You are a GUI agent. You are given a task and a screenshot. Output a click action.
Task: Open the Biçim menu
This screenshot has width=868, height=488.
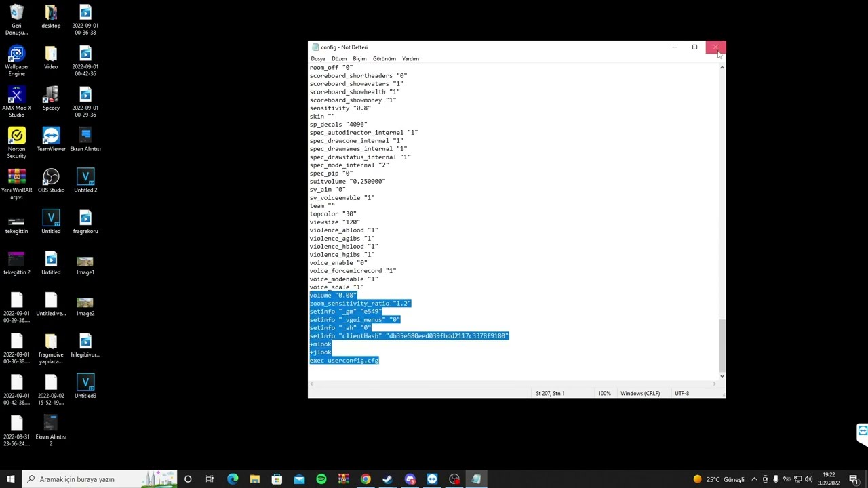click(x=359, y=58)
